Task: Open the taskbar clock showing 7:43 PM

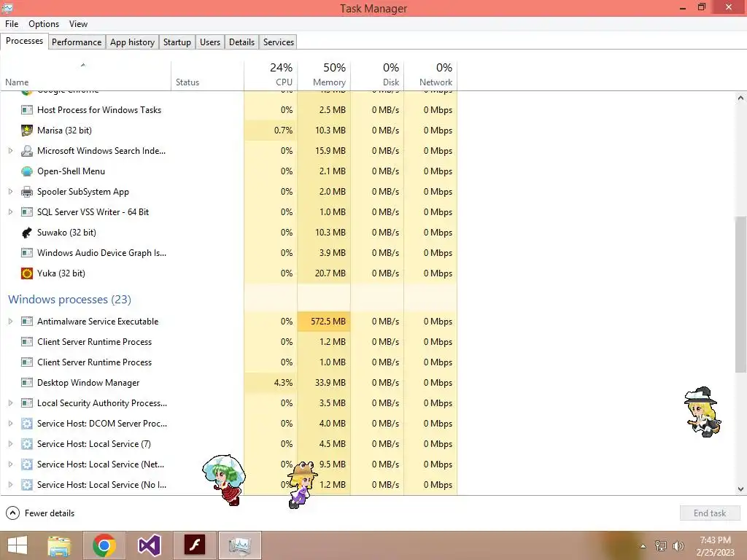Action: (715, 546)
